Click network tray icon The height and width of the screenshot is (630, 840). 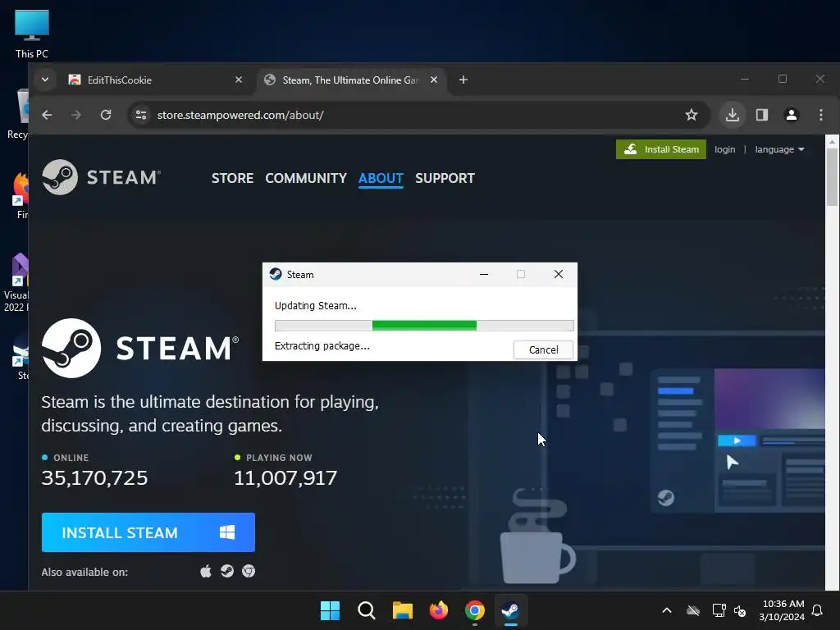click(719, 610)
